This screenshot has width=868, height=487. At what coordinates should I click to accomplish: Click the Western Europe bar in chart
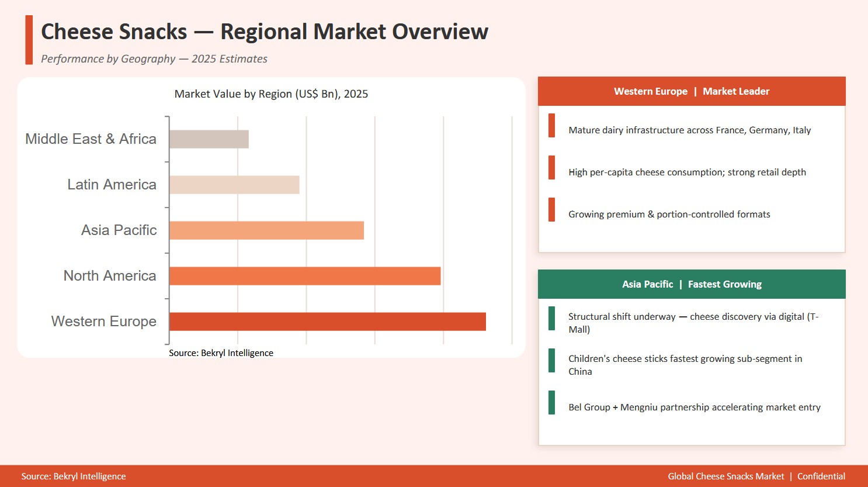[x=328, y=322]
